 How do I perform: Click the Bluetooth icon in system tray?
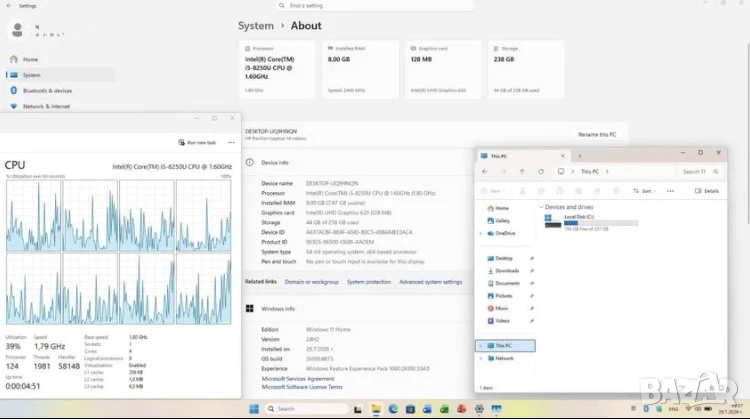[x=646, y=409]
